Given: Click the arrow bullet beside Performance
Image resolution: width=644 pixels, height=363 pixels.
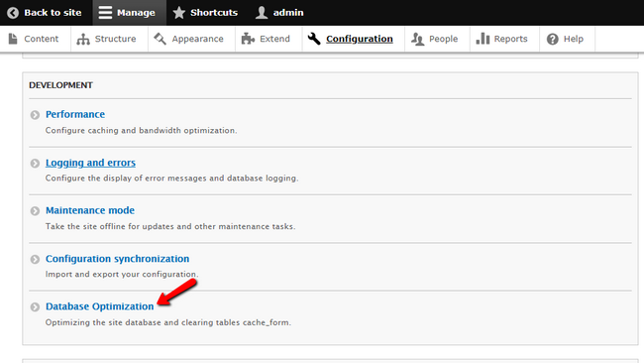Looking at the screenshot, I should tap(35, 115).
